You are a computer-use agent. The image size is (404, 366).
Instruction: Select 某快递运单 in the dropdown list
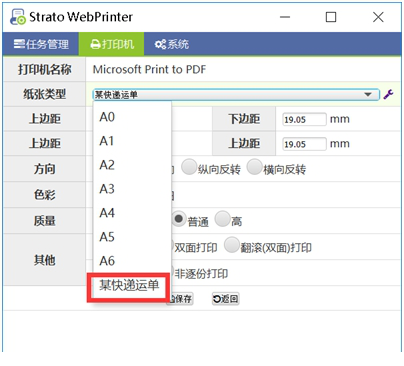(x=129, y=286)
